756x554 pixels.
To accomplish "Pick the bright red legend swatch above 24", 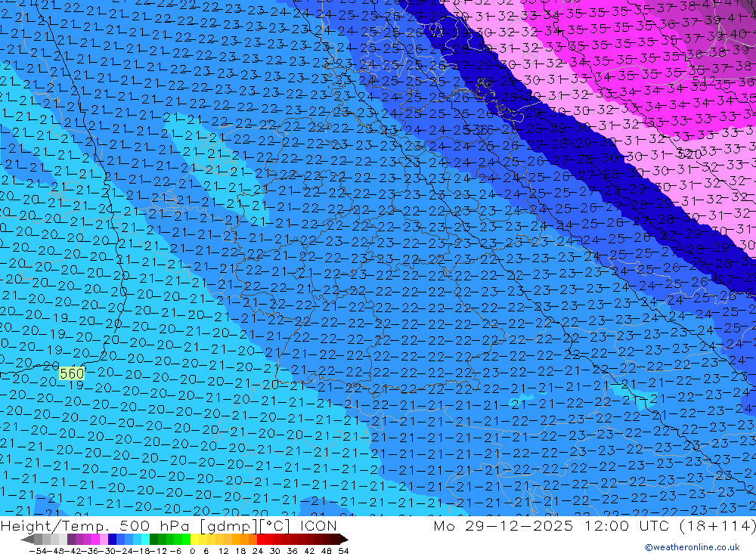I will pyautogui.click(x=261, y=540).
